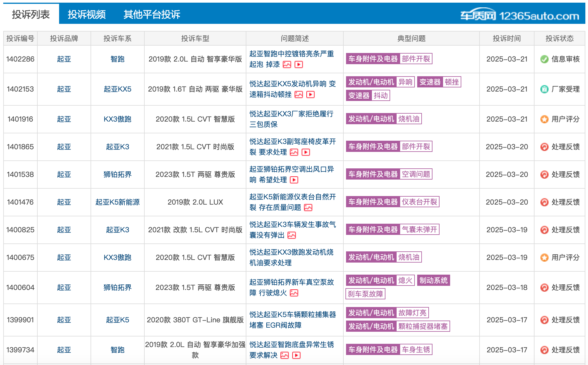The image size is (588, 365).
Task: Click tag 发动机/电动机 故障灯亮
Action: tap(387, 313)
